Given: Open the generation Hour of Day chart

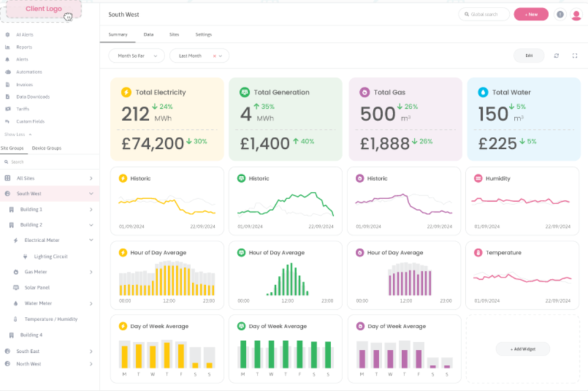Looking at the screenshot, I should coord(285,279).
